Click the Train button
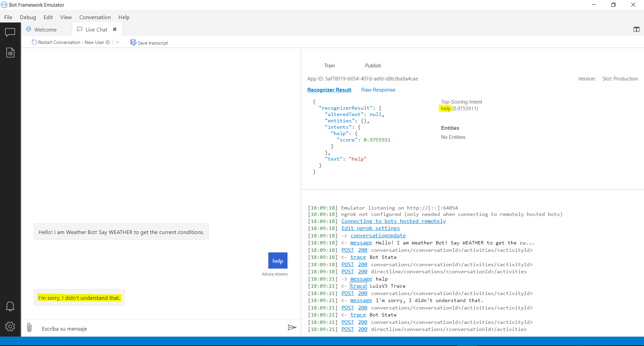644x346 pixels. [x=329, y=66]
